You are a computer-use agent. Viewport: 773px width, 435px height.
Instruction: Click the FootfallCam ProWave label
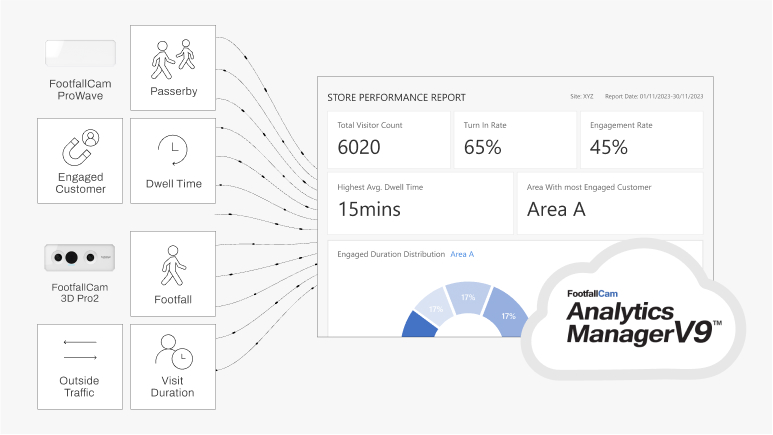80,90
